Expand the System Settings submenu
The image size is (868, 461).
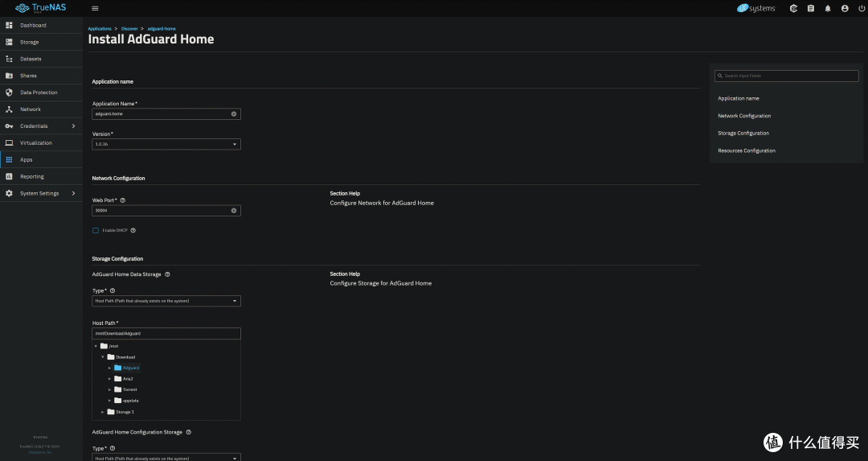click(74, 193)
